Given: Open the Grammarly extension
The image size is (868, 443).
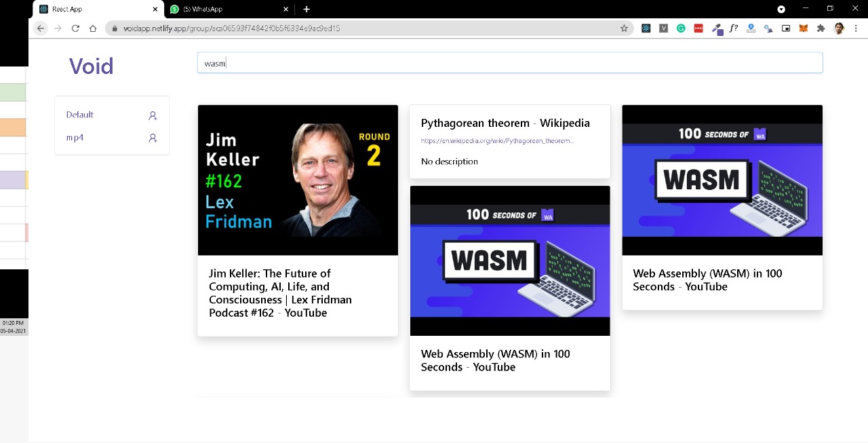Looking at the screenshot, I should (681, 28).
